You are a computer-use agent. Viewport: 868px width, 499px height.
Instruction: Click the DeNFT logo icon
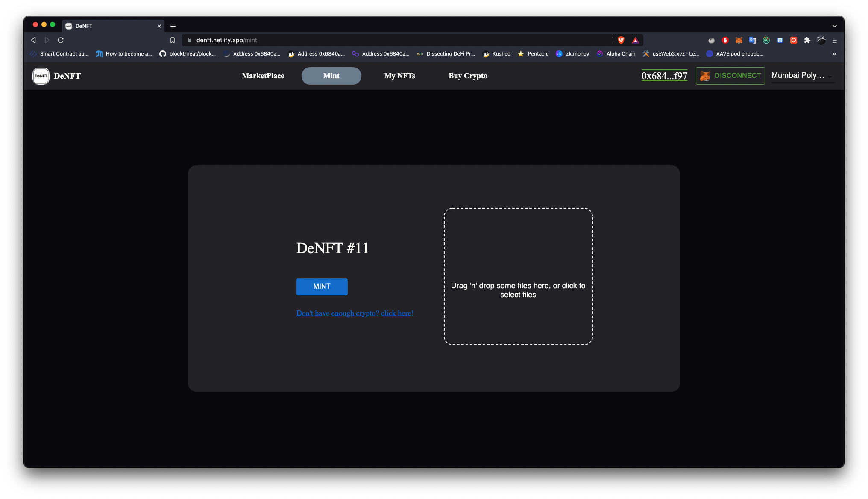41,76
